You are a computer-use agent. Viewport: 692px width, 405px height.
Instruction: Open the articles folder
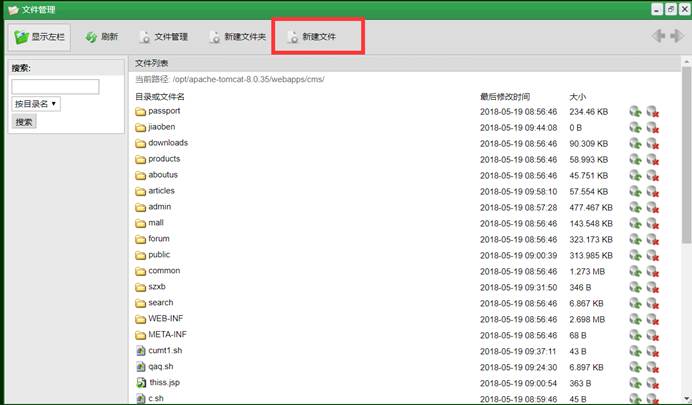pos(161,191)
